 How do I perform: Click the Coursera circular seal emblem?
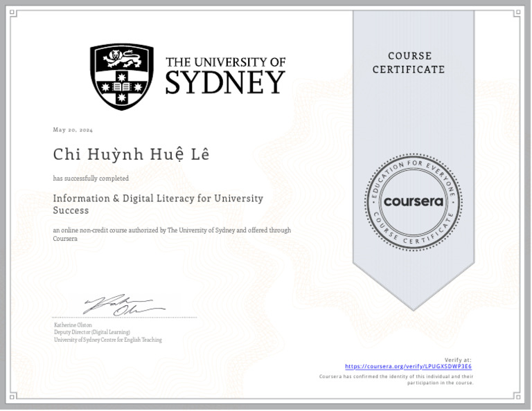point(413,202)
